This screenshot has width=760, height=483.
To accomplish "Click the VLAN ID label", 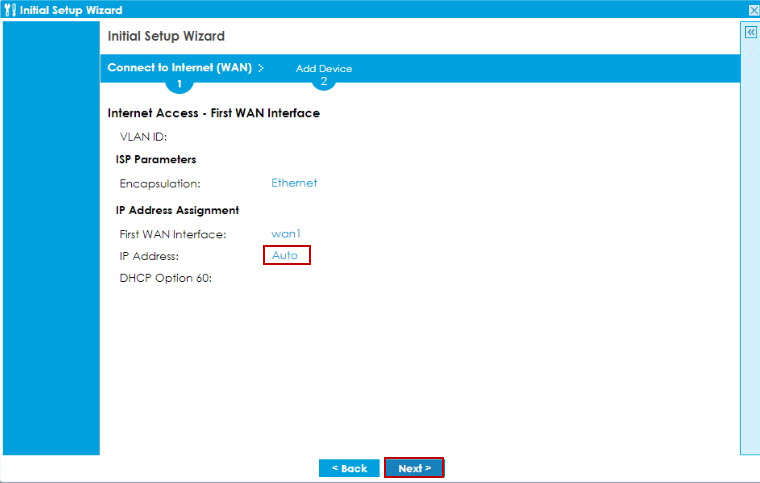I will pos(143,137).
